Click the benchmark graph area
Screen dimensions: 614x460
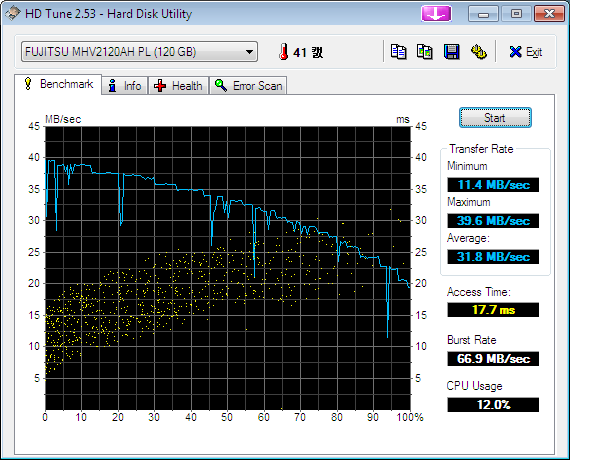[228, 268]
